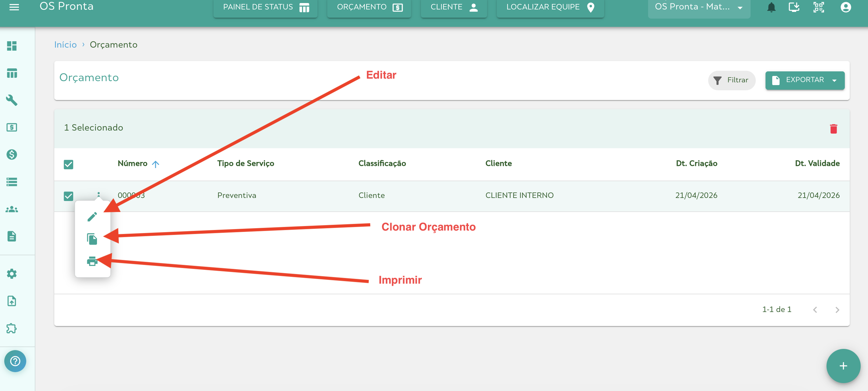The height and width of the screenshot is (391, 868).
Task: Follow the Início breadcrumb link
Action: click(65, 45)
